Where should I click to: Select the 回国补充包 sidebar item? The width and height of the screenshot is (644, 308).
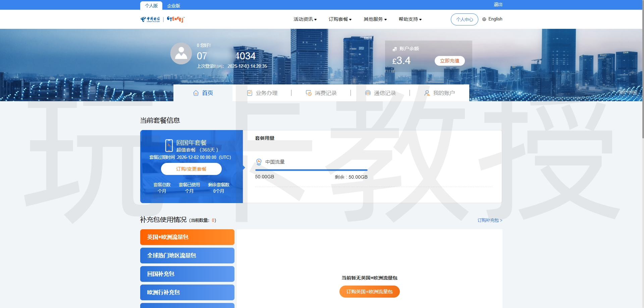click(x=187, y=274)
